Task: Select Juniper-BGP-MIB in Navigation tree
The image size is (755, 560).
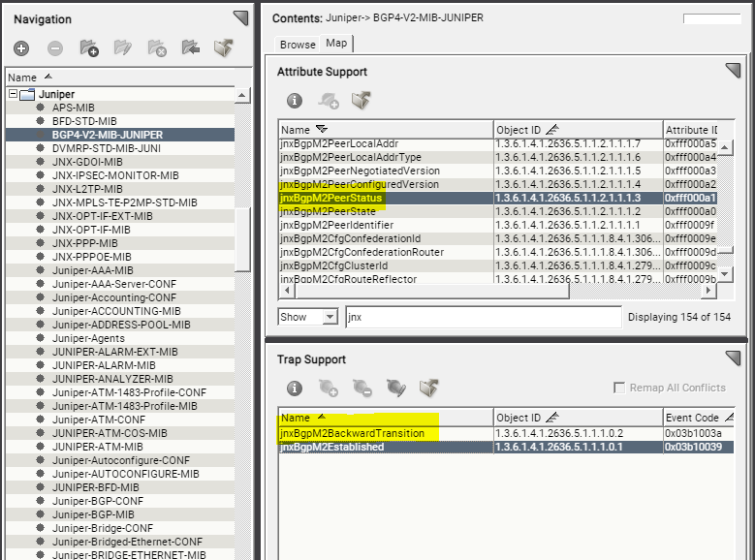Action: click(93, 514)
